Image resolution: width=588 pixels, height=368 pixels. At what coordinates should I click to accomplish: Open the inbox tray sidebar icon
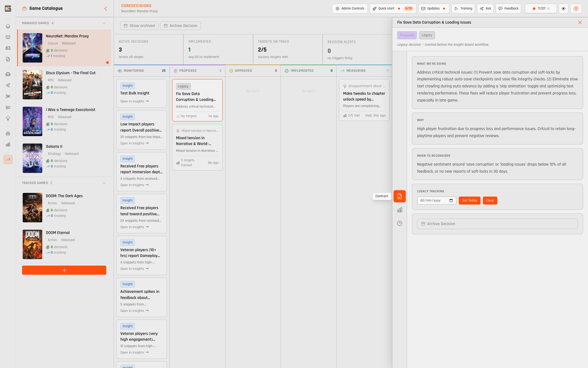tap(8, 74)
